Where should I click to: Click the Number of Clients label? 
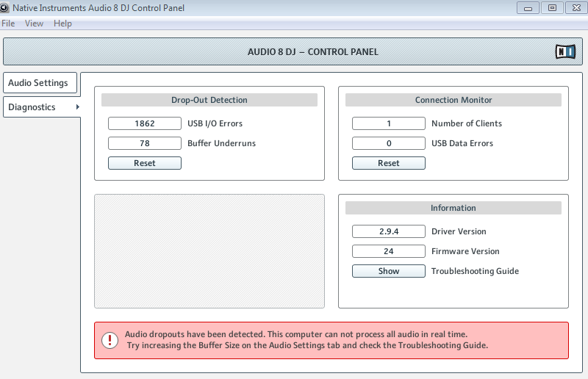[467, 123]
